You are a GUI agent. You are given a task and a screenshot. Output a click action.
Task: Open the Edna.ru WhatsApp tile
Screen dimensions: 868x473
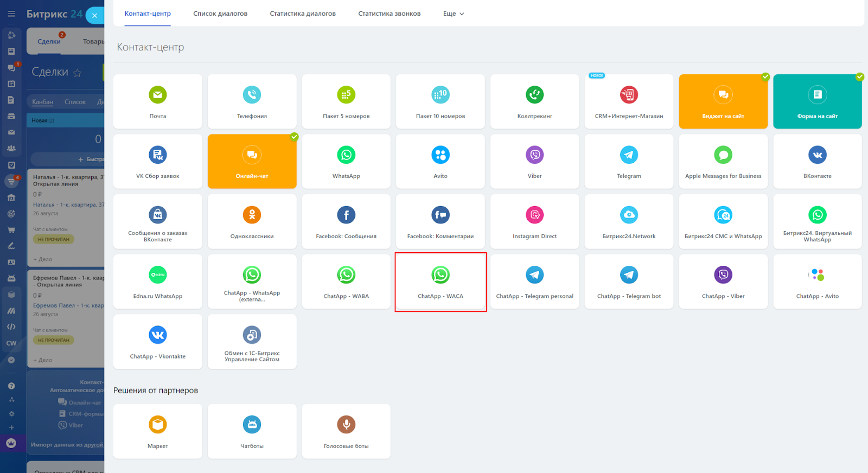click(157, 282)
